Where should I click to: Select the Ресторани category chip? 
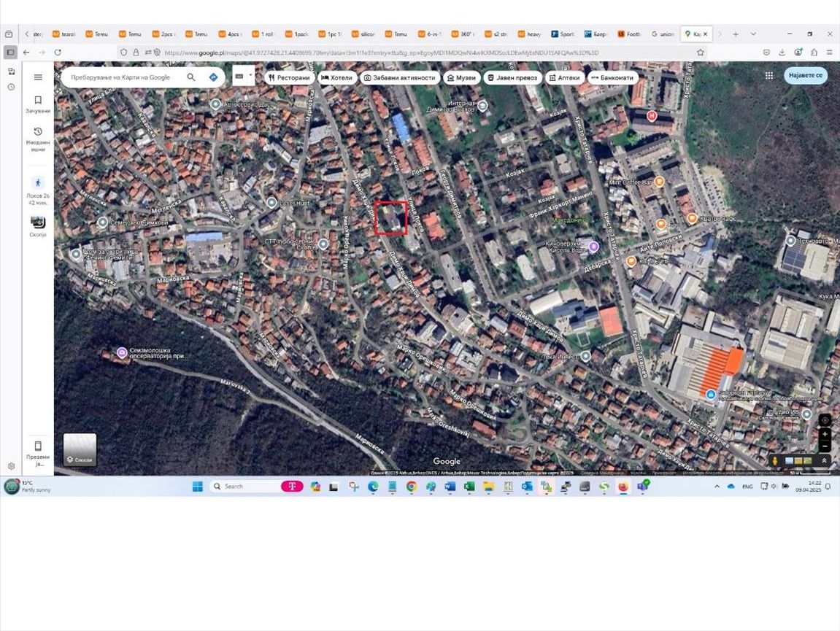pyautogui.click(x=289, y=77)
